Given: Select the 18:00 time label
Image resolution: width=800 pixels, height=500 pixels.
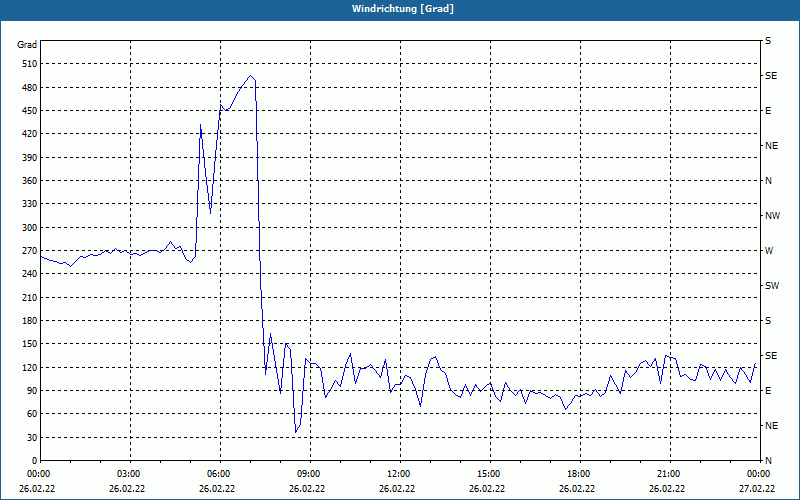Looking at the screenshot, I should point(580,474).
